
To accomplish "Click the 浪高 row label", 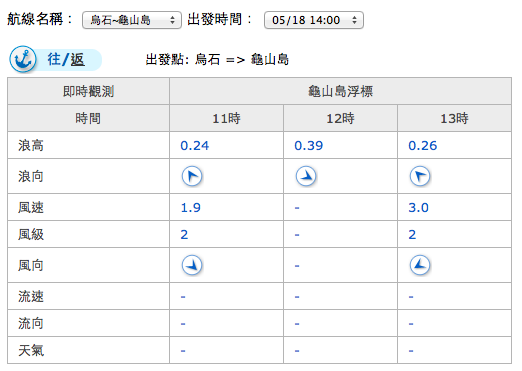I will [31, 146].
